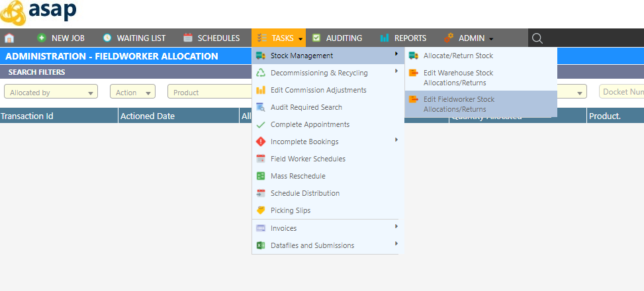The height and width of the screenshot is (291, 644).
Task: Select Edit Commission Adjustments menu item
Action: [318, 90]
